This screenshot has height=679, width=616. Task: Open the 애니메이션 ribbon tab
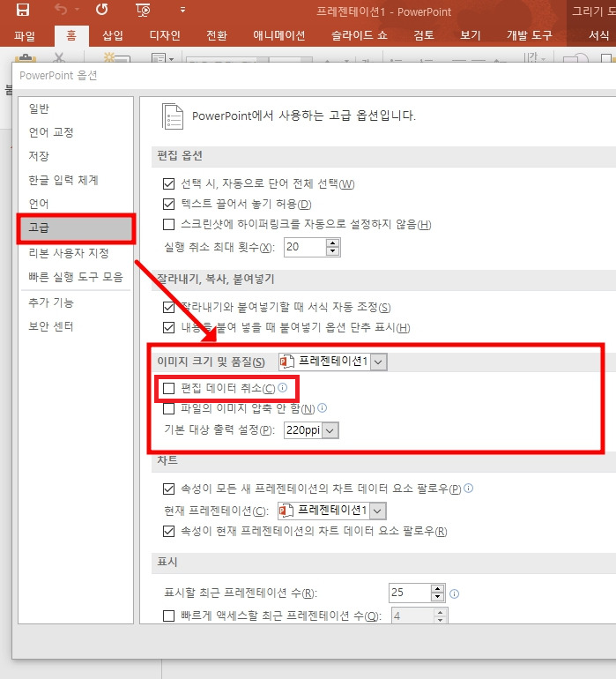tap(279, 35)
